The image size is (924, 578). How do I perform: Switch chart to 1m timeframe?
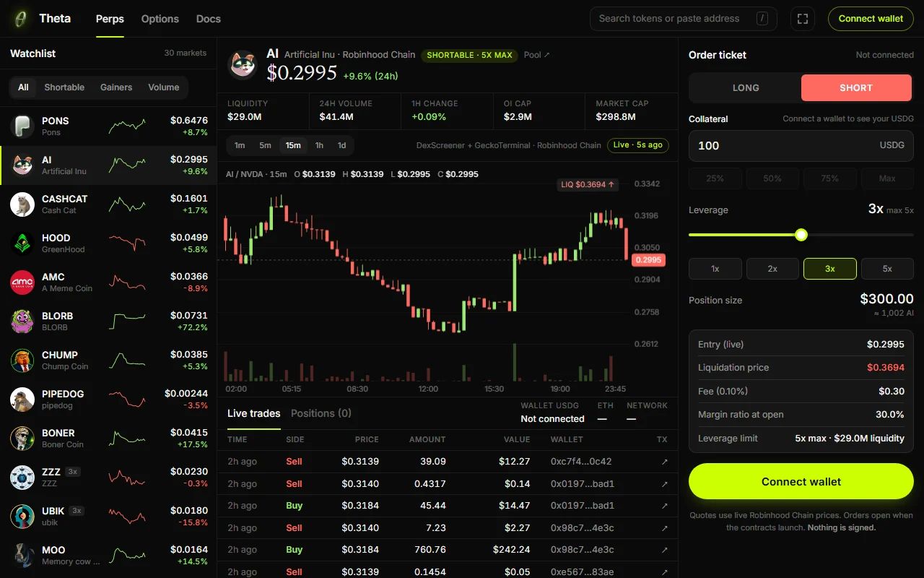pos(240,145)
